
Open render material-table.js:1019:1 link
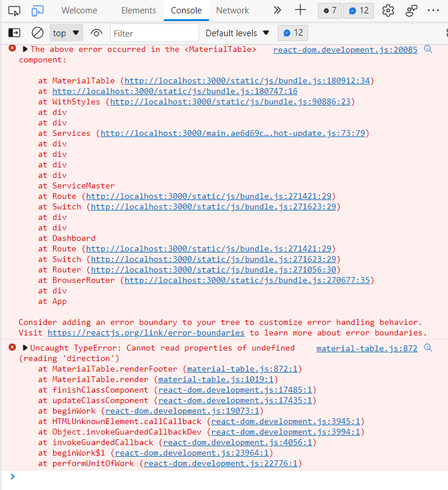coord(216,379)
